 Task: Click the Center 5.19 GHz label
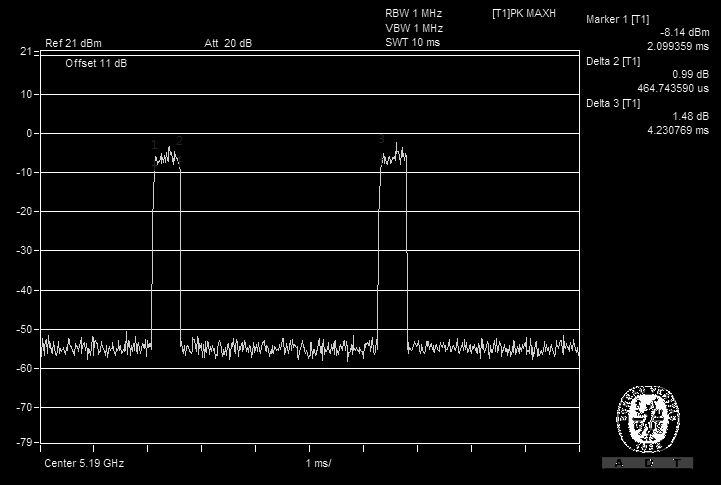pos(84,463)
